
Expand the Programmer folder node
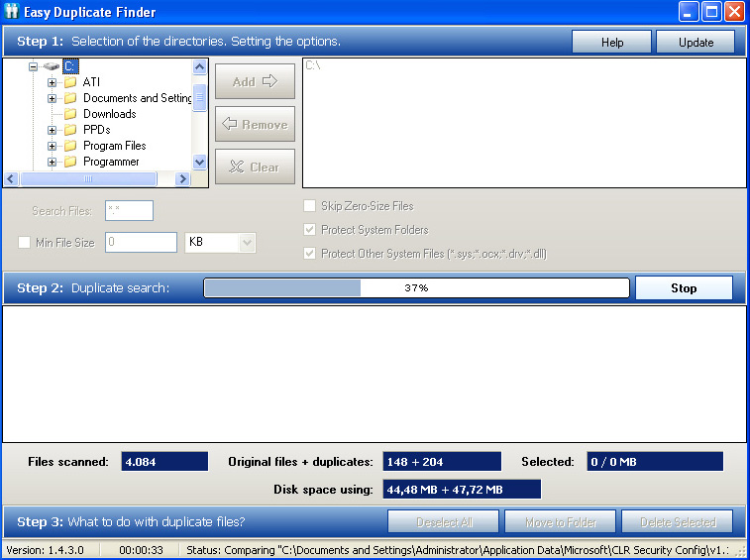click(52, 162)
